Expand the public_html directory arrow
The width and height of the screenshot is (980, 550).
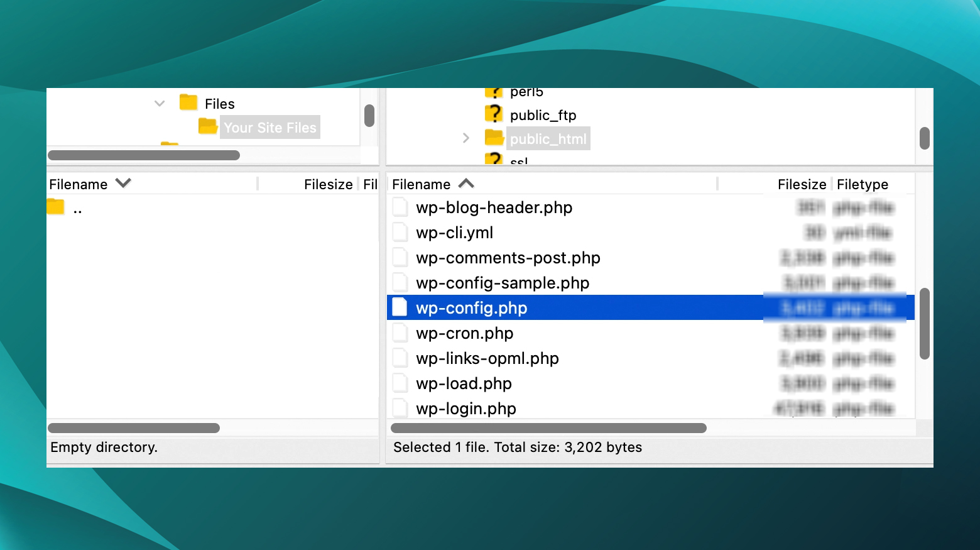coord(465,138)
